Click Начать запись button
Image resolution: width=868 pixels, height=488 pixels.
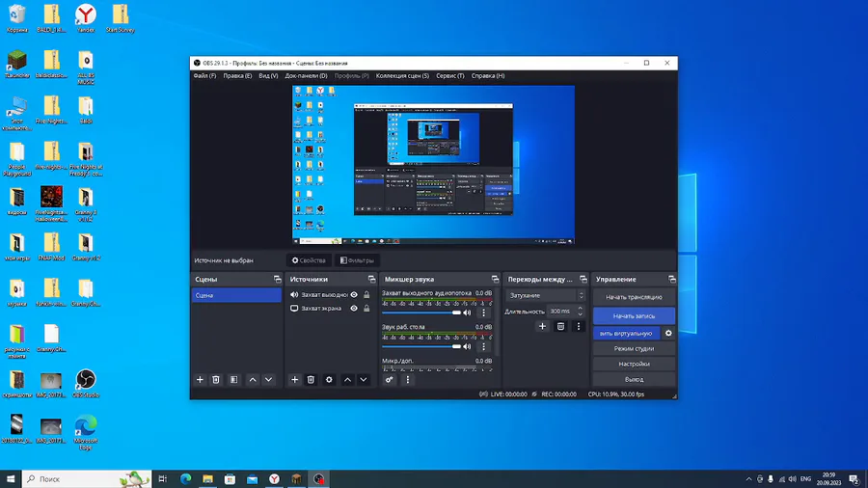[634, 316]
